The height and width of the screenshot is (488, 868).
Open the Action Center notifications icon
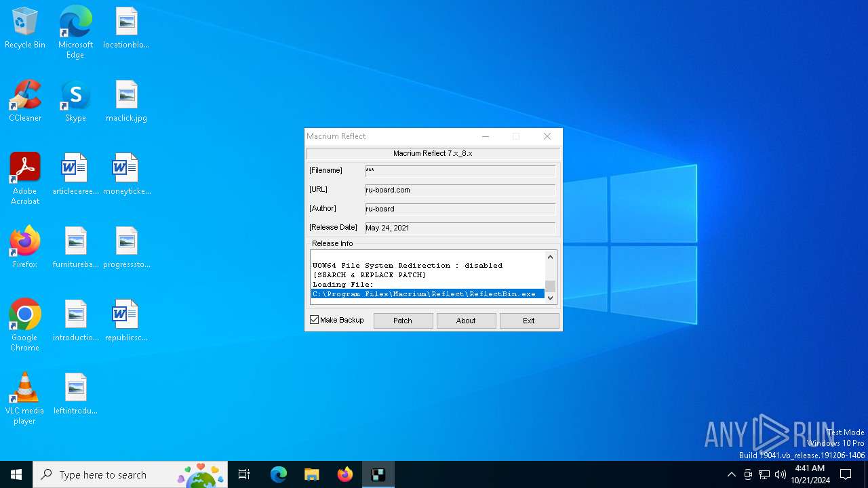tap(846, 474)
